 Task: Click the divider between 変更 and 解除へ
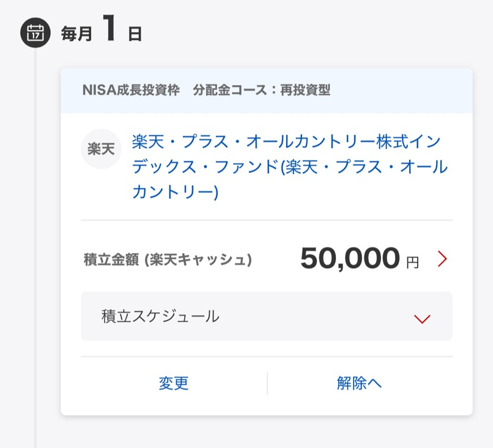267,383
